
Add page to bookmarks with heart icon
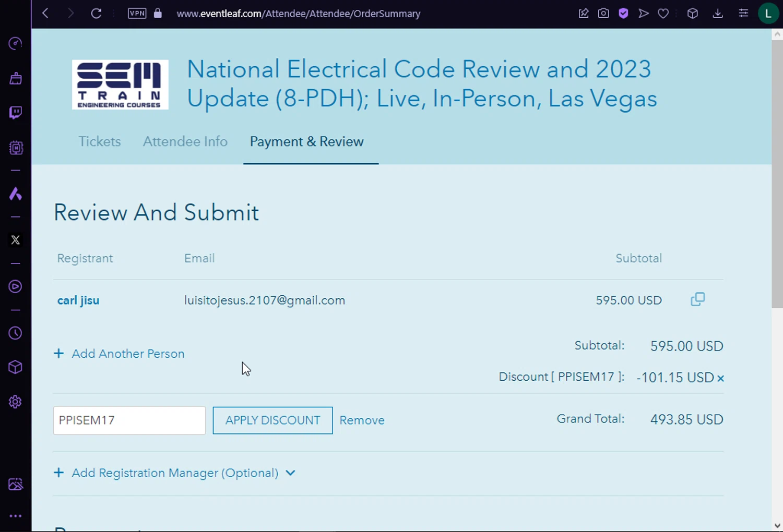(x=663, y=13)
